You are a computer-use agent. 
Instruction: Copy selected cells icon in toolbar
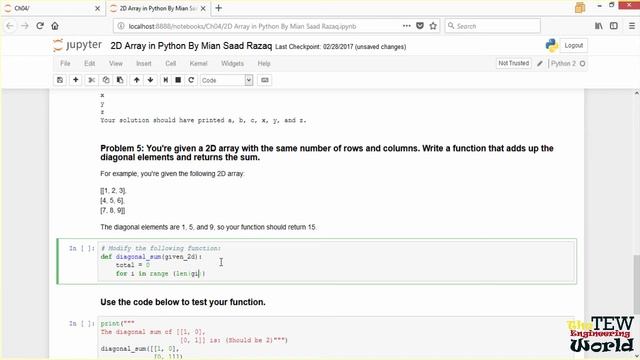106,80
